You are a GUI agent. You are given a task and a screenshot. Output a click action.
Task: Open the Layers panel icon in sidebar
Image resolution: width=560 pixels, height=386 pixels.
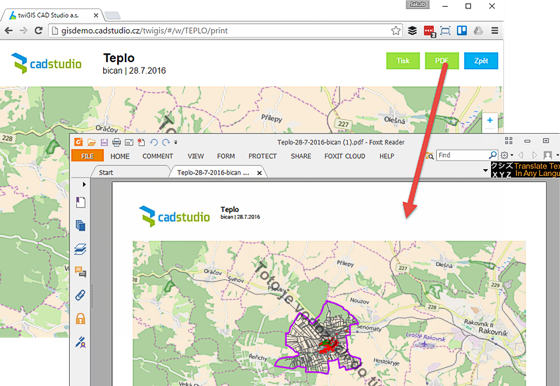pos(81,249)
